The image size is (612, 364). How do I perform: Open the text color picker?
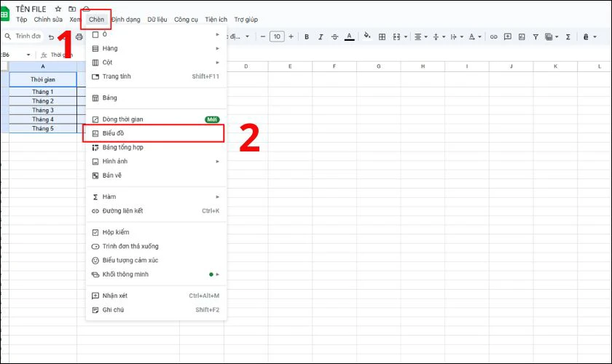tap(349, 36)
